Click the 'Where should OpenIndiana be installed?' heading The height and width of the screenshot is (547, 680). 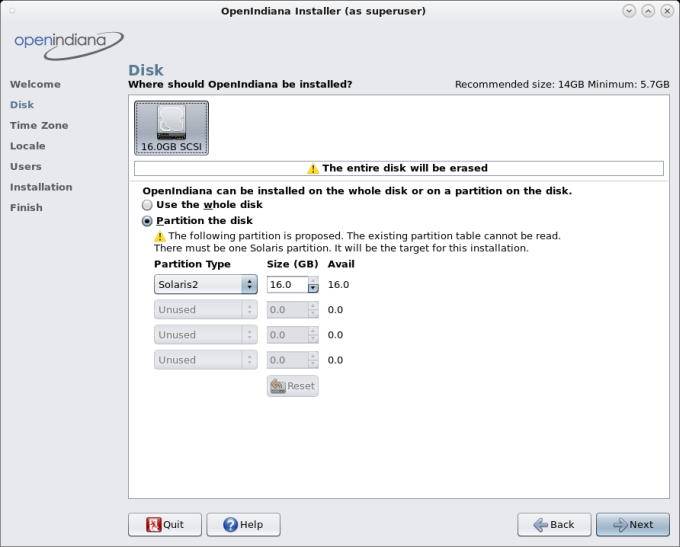coord(240,84)
